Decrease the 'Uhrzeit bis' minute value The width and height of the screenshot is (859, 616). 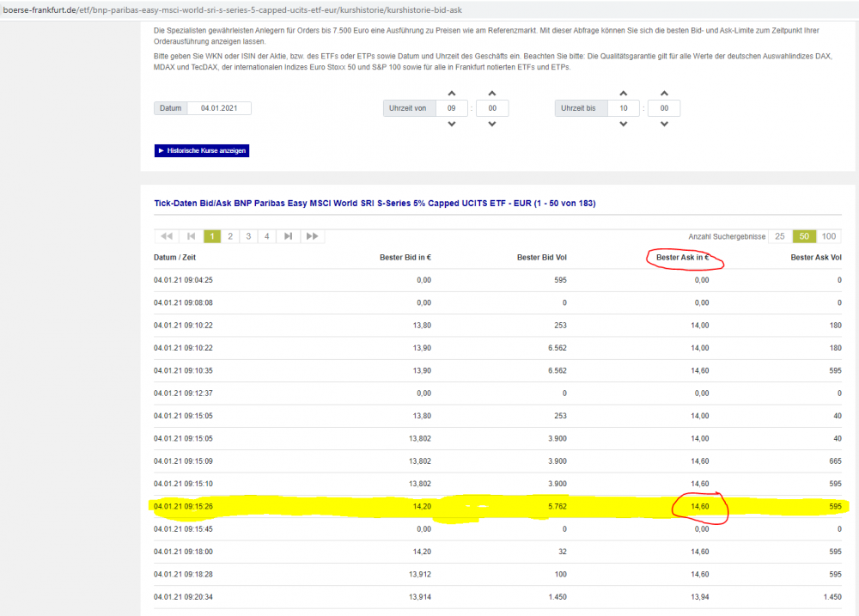[x=664, y=124]
